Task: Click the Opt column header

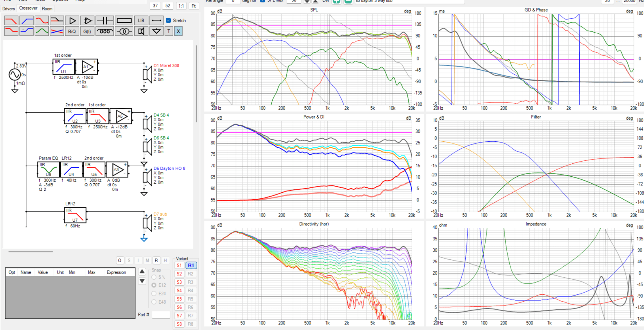Action: click(12, 272)
